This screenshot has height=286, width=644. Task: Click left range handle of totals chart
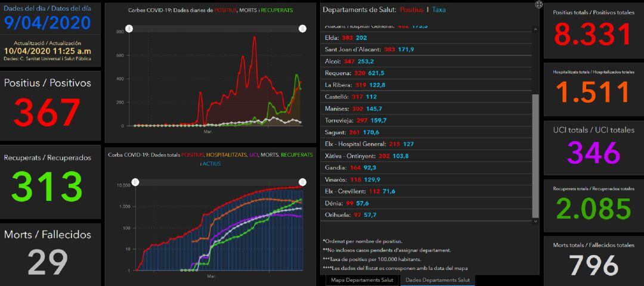click(135, 182)
